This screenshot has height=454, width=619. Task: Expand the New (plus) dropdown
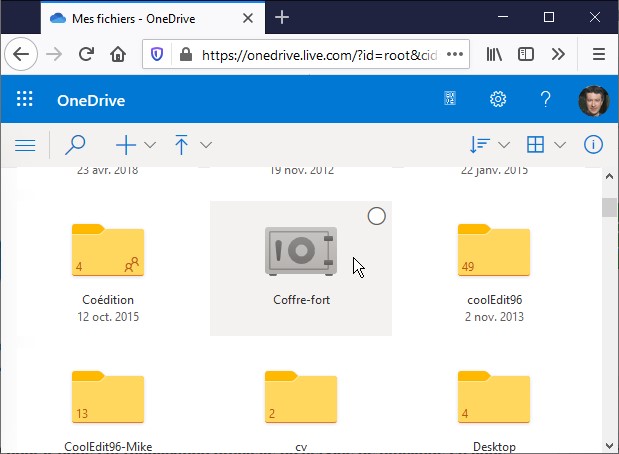pos(136,145)
